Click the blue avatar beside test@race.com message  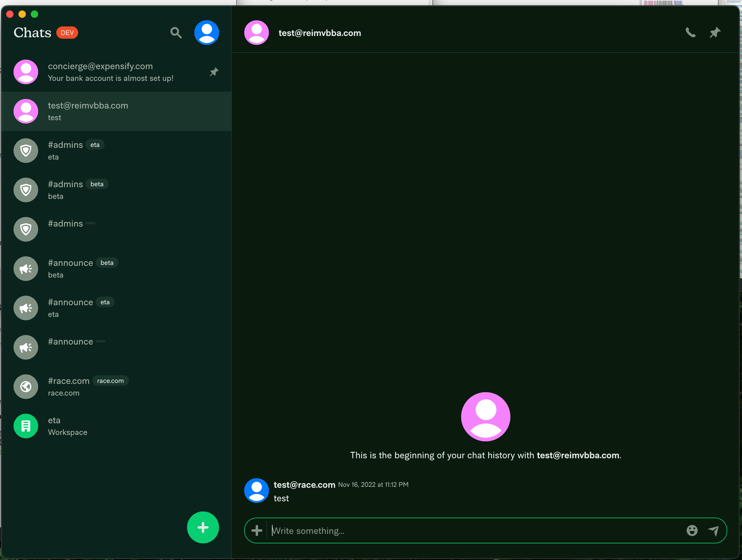[x=257, y=490]
